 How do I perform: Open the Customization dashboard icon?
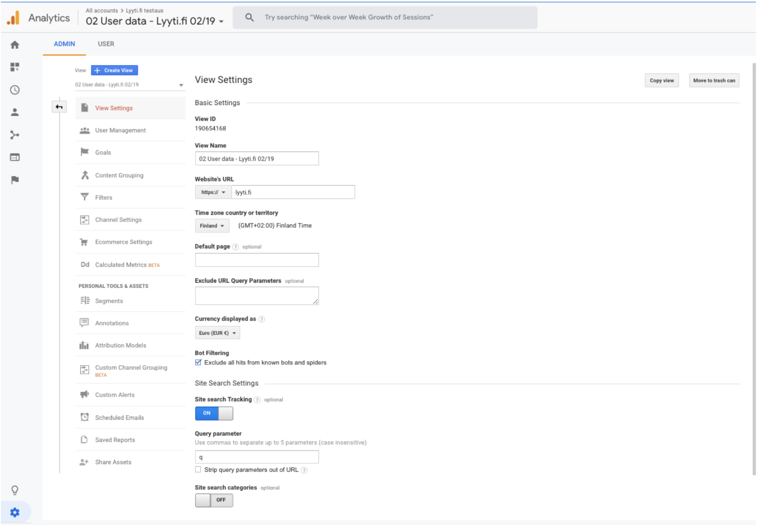[x=15, y=67]
